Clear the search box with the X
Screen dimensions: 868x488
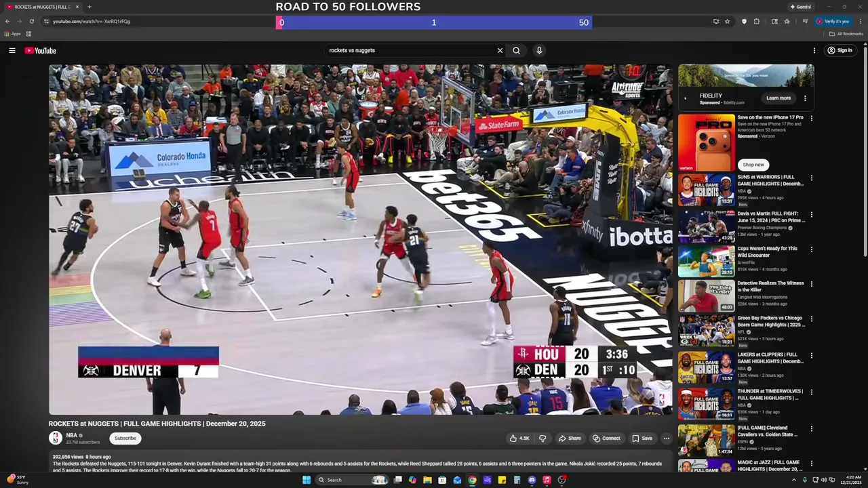500,50
